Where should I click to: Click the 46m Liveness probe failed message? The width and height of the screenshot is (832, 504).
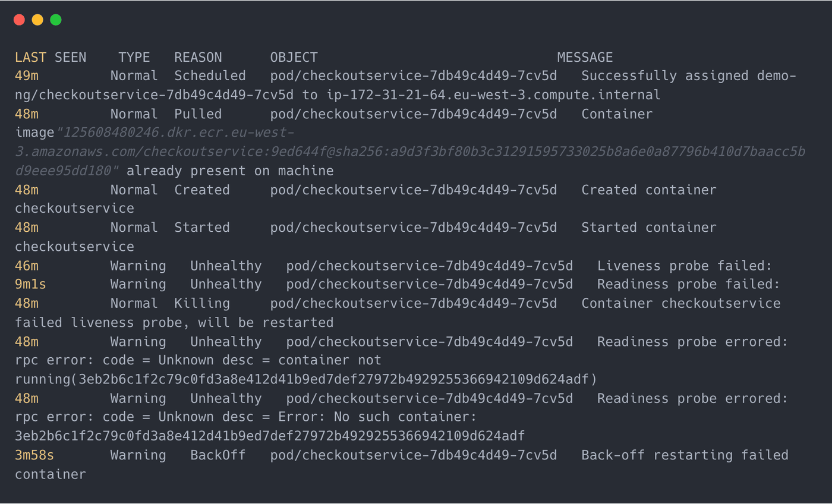coord(685,266)
